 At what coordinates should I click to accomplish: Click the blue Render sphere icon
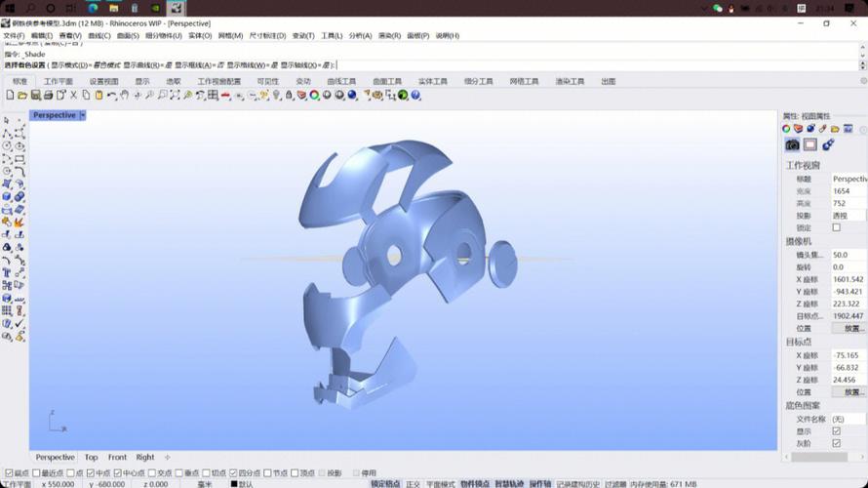352,96
